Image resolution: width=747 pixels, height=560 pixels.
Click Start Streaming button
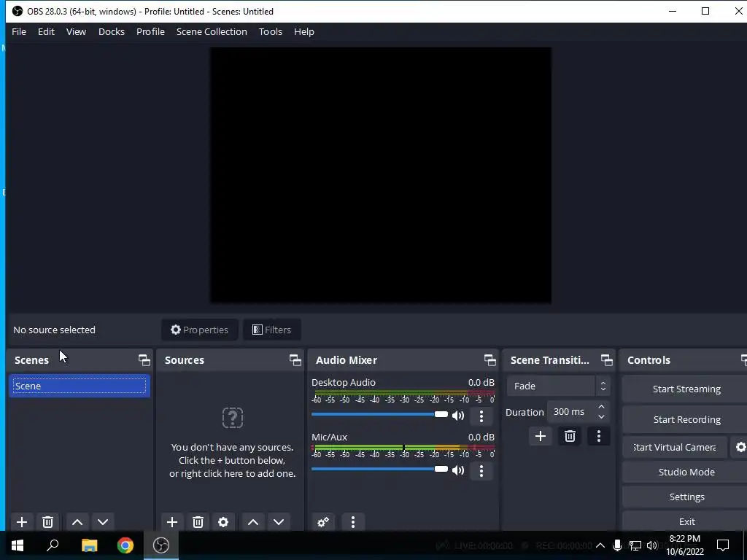[x=686, y=389]
